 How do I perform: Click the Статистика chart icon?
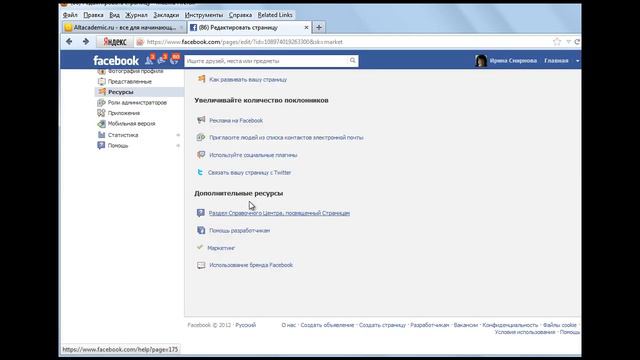pyautogui.click(x=102, y=134)
